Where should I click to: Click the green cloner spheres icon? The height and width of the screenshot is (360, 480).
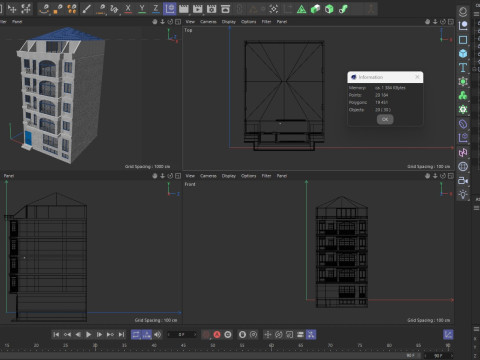[463, 96]
